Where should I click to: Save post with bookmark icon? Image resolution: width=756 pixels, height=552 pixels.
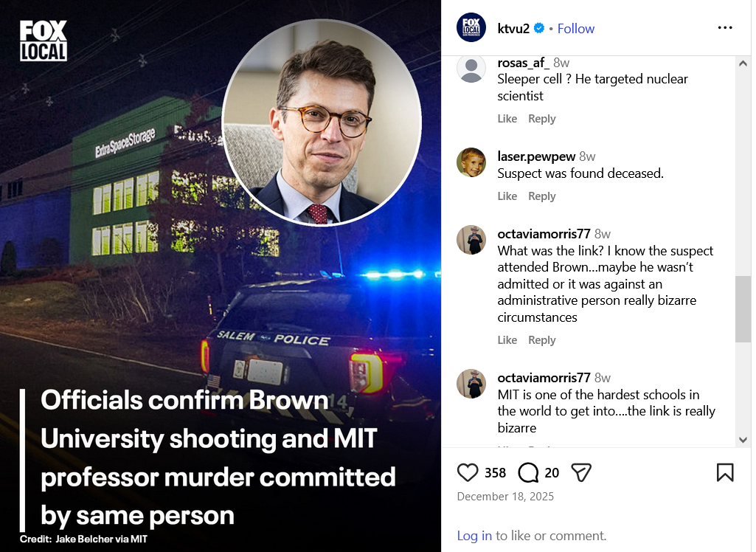[x=725, y=472]
